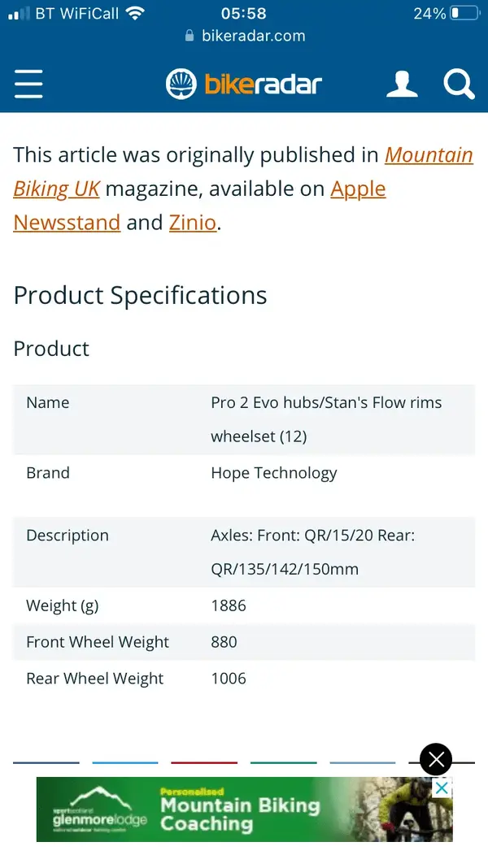
Task: Open the Glenmore Lodge Mountain Biking Coaching ad
Action: coord(244,809)
